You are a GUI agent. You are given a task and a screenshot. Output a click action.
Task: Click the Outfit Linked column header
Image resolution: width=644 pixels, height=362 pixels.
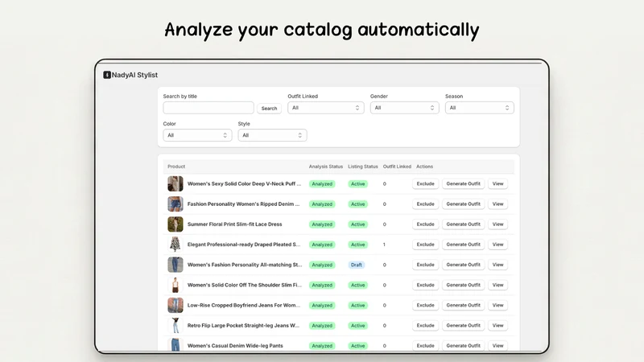coord(397,167)
